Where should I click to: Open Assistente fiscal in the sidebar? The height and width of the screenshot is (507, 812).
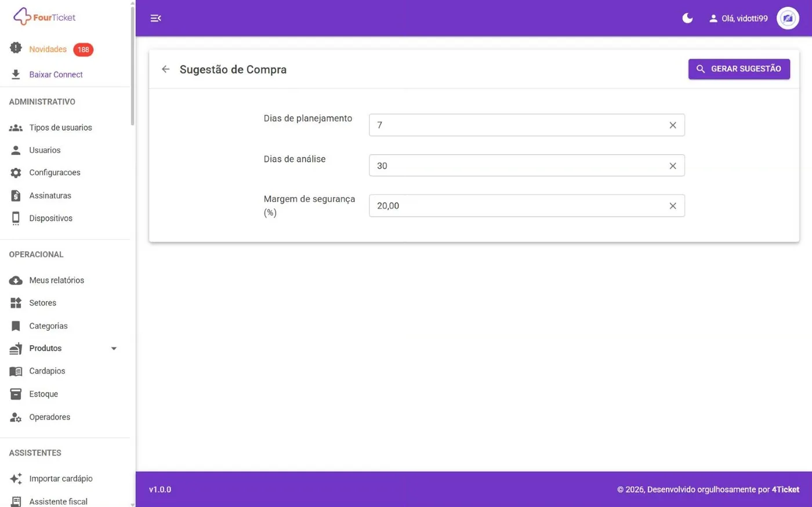[58, 502]
